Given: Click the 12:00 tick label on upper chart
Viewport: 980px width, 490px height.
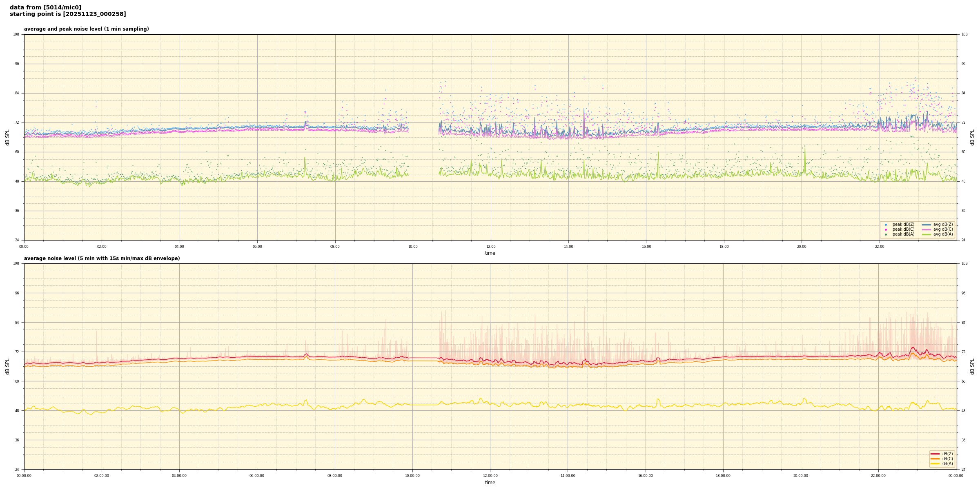Looking at the screenshot, I should tap(490, 247).
